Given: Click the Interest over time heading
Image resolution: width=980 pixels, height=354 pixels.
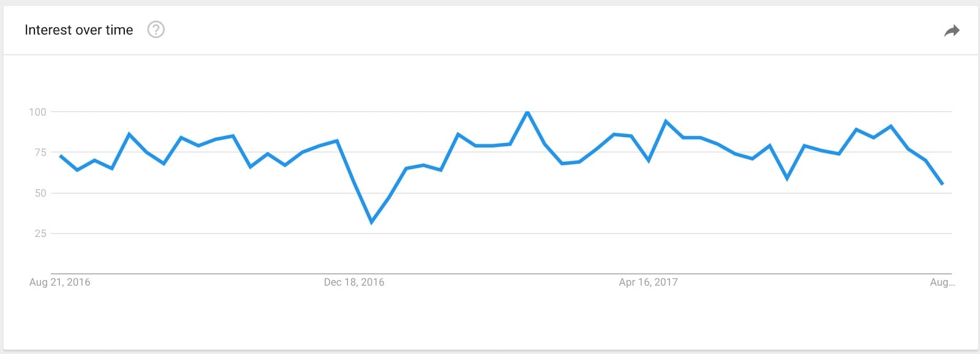Looking at the screenshot, I should (79, 30).
